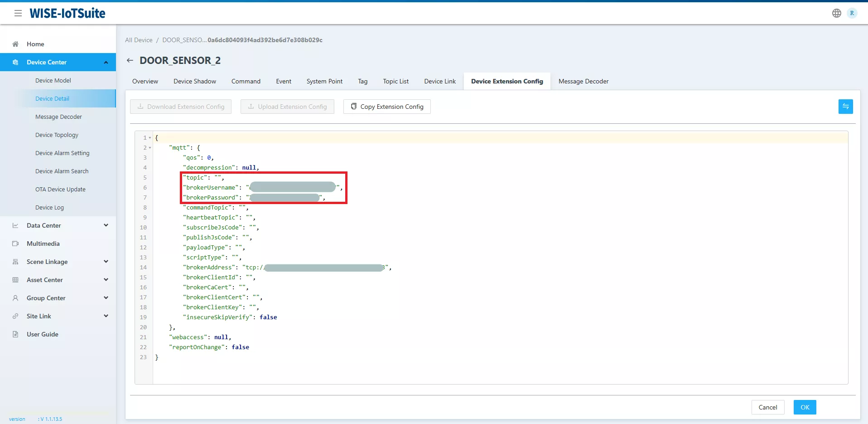Screen dimensions: 868x424
Task: Click the Site Link chain icon
Action: pos(15,316)
